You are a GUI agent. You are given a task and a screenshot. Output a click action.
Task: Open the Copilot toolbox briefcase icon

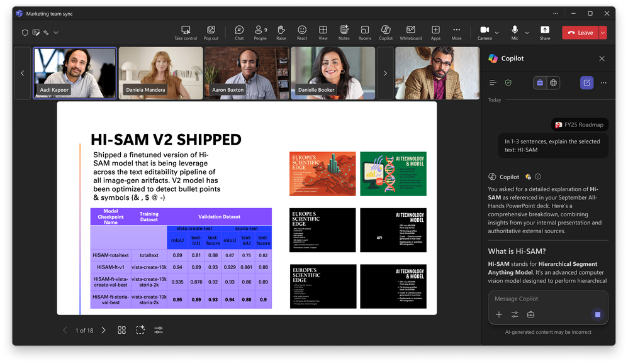[530, 314]
